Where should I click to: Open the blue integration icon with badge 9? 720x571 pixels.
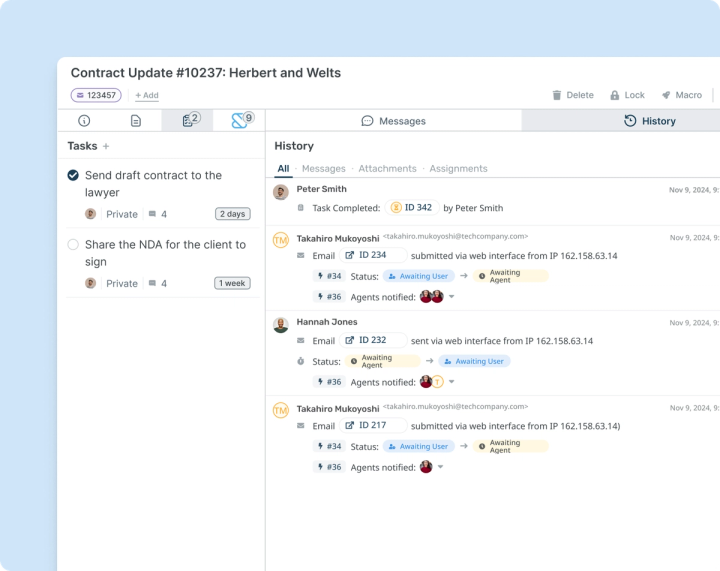[239, 121]
